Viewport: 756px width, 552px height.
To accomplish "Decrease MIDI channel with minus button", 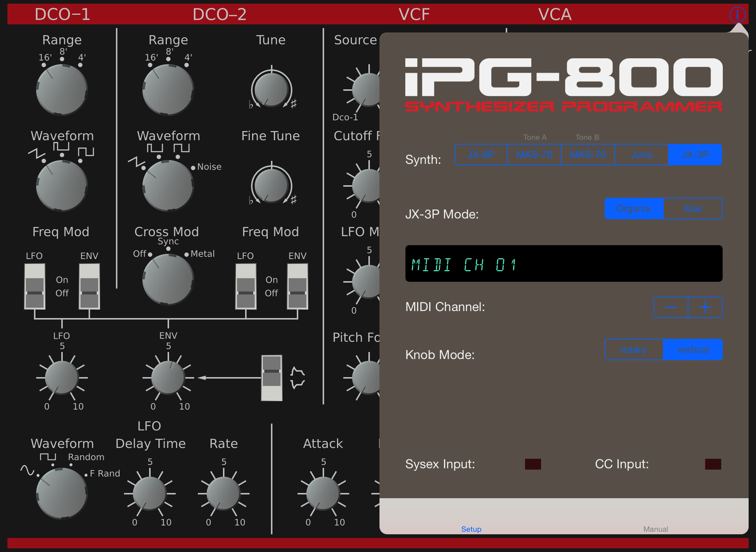I will (x=671, y=307).
